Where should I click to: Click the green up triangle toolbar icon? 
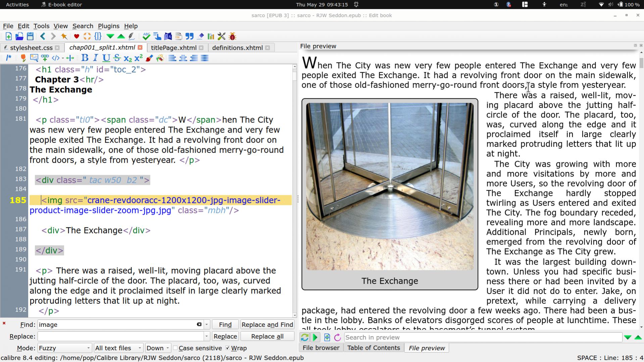point(121,37)
